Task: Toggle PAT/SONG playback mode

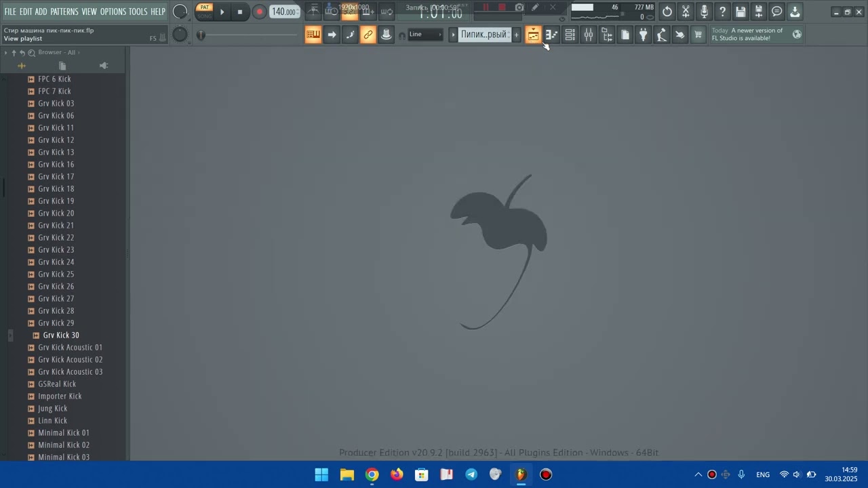Action: click(204, 12)
